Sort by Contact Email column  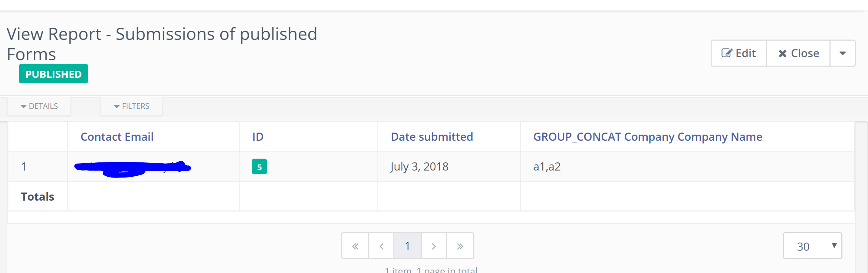(117, 137)
